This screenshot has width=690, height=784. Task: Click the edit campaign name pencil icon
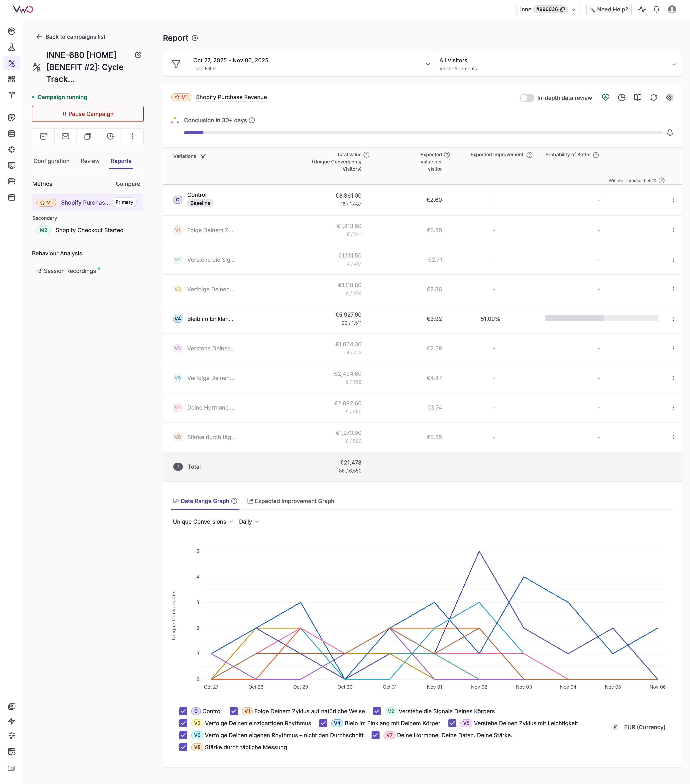pos(138,55)
